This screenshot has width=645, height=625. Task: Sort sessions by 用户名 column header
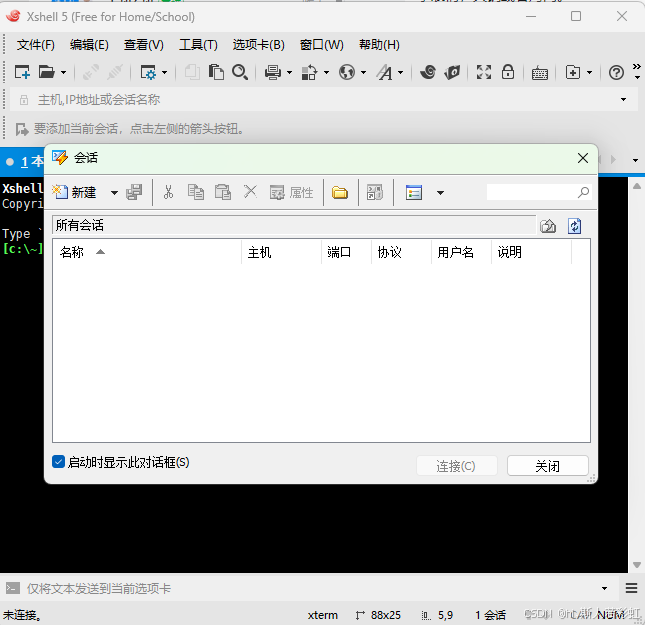point(461,252)
